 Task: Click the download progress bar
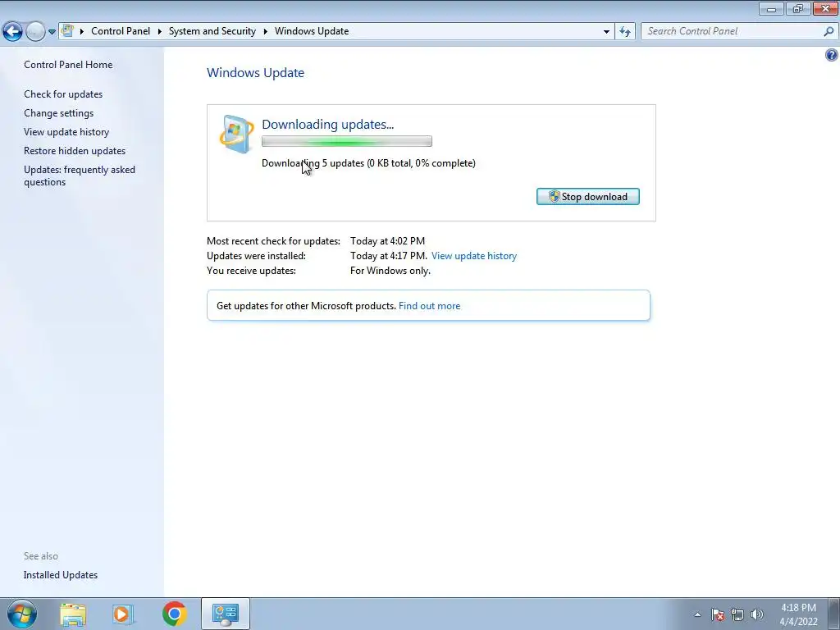347,141
